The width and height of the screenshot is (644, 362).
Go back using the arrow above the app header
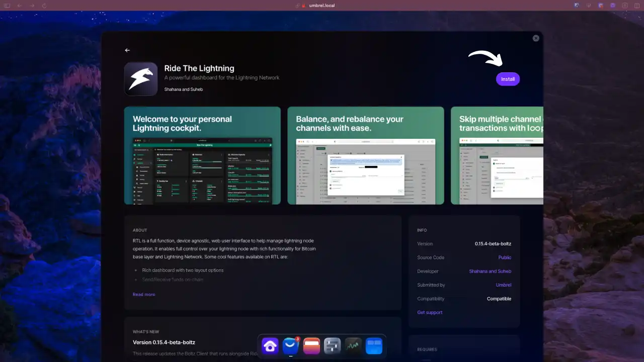click(x=127, y=50)
